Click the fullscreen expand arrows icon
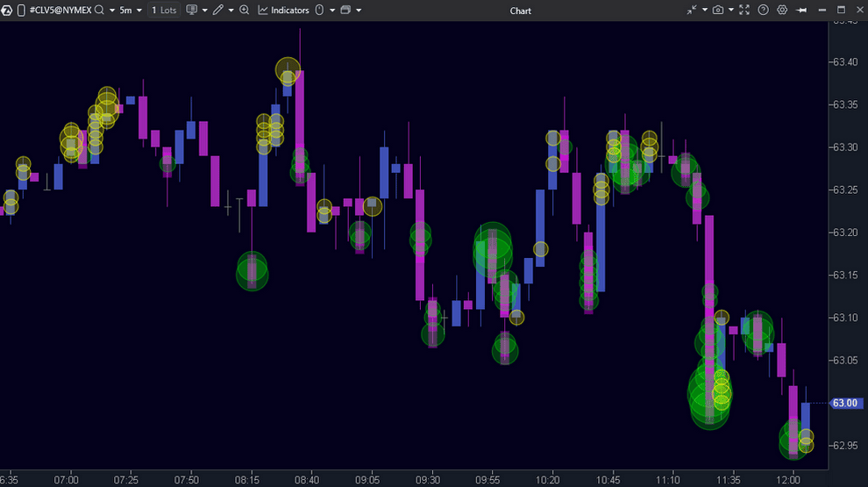868x487 pixels. click(744, 11)
